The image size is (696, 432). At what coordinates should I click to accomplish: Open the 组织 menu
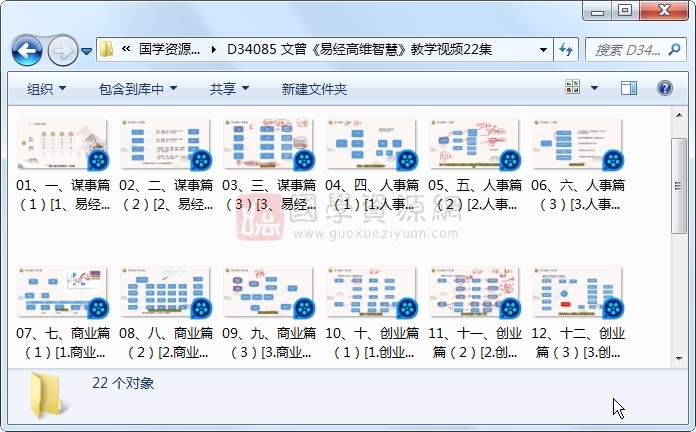coord(47,89)
